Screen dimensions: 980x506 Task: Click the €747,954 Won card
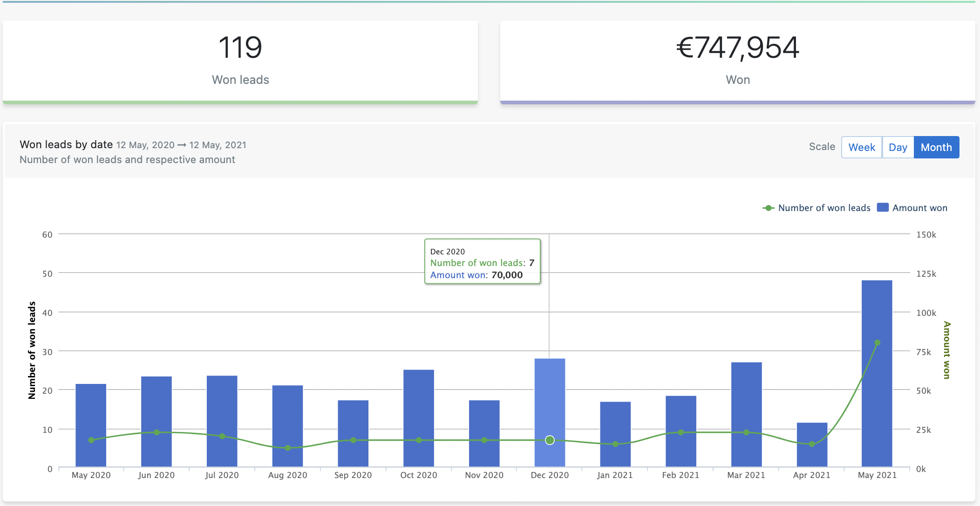click(737, 61)
